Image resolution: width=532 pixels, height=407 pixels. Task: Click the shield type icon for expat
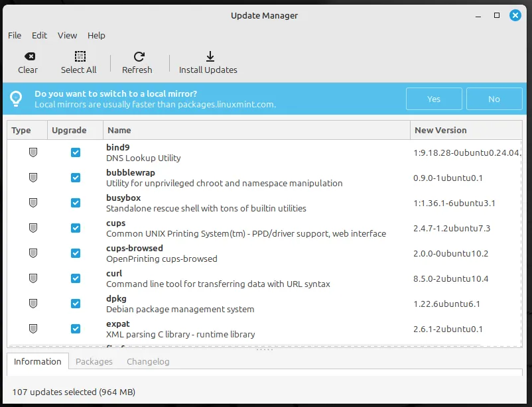click(x=33, y=329)
